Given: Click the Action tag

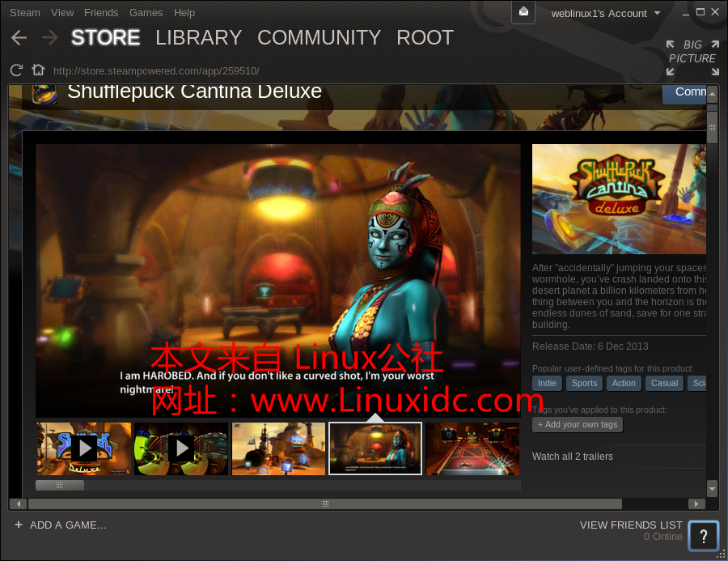Looking at the screenshot, I should pyautogui.click(x=624, y=384).
